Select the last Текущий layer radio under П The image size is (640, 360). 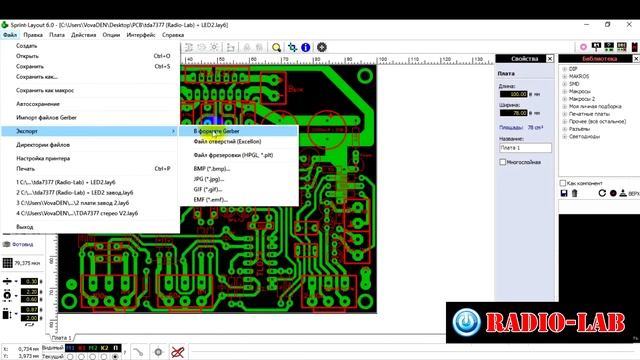[x=116, y=357]
